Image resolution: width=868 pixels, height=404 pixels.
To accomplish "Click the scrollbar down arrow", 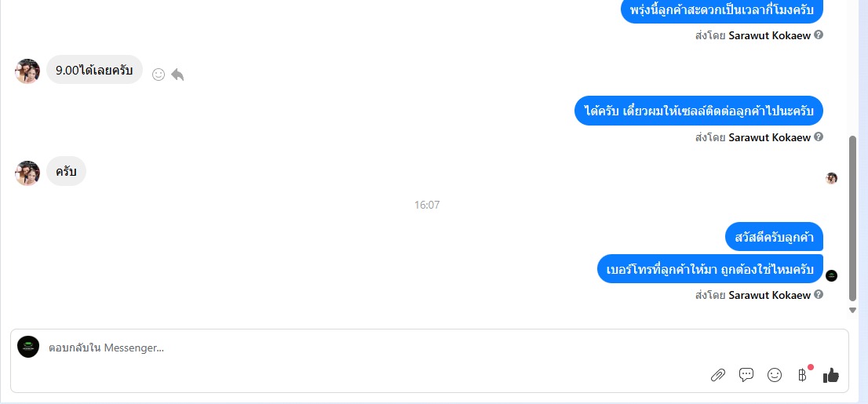I will pyautogui.click(x=852, y=311).
